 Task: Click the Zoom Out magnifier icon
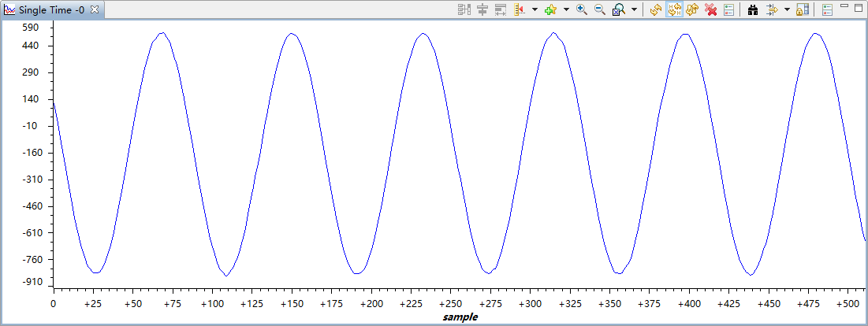click(x=599, y=9)
